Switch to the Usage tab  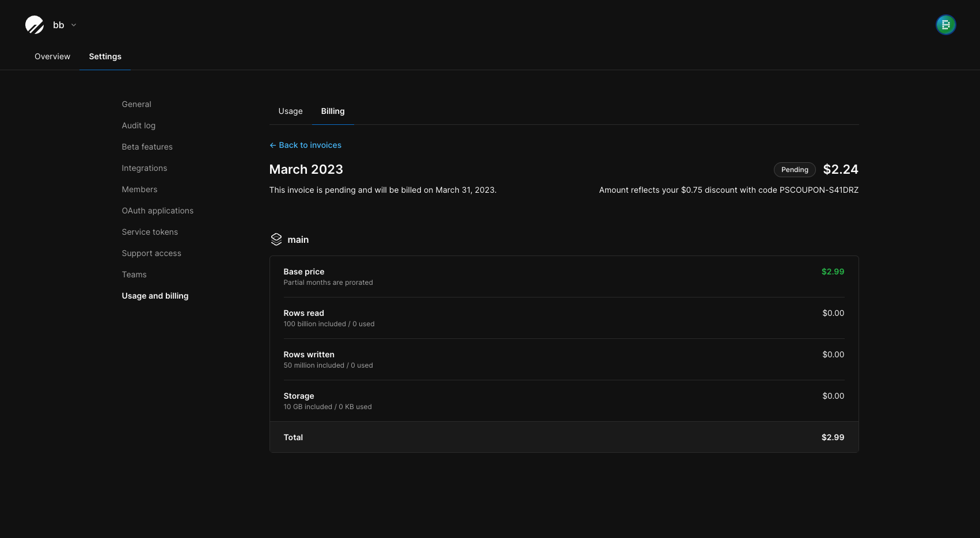click(290, 111)
